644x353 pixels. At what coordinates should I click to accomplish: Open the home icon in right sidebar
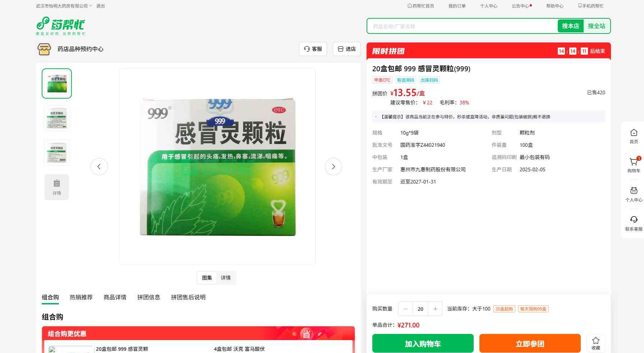pos(634,133)
